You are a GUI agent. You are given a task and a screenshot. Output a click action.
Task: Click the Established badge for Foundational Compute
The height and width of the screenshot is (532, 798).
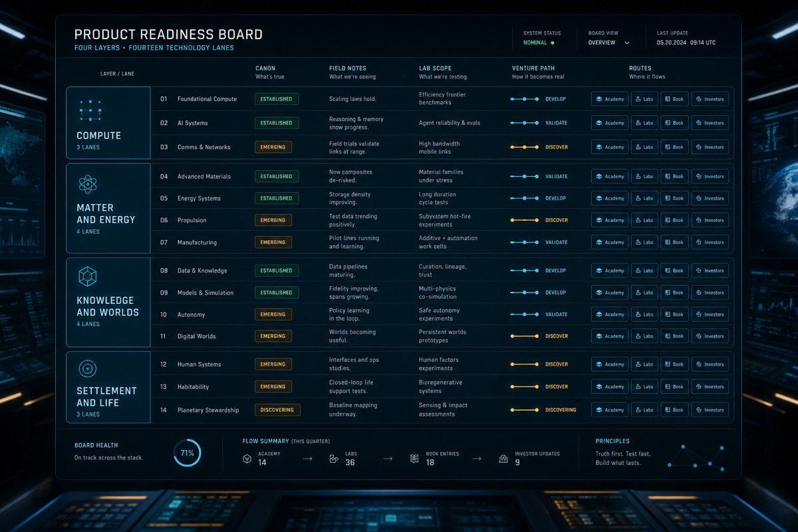pyautogui.click(x=277, y=99)
